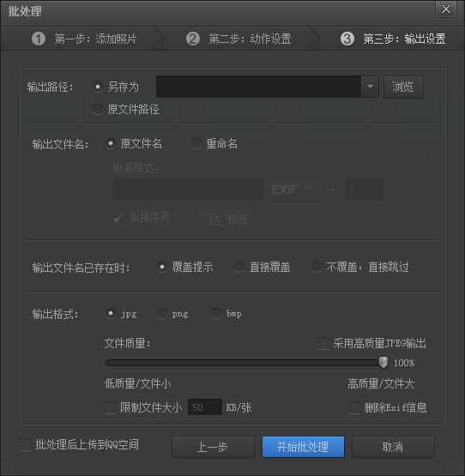Go to step 1 添加照片
The height and width of the screenshot is (476, 465).
click(x=84, y=39)
